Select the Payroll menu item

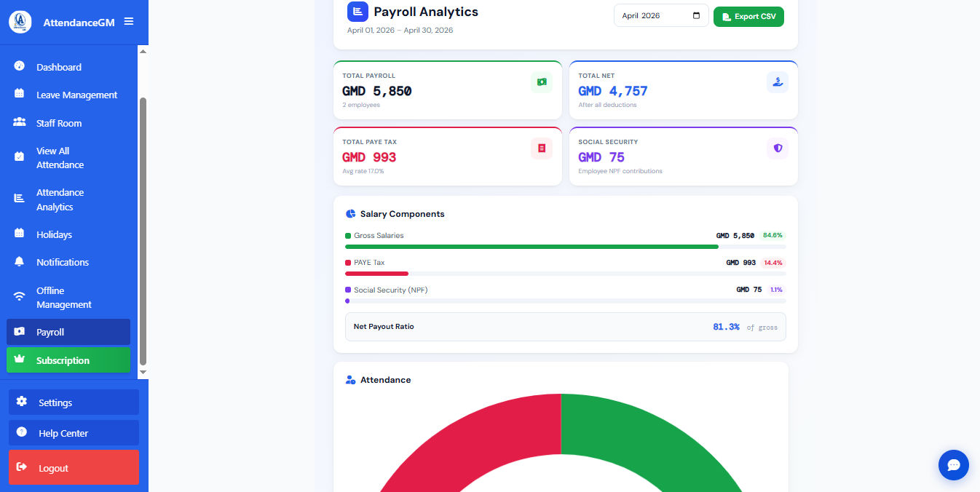click(68, 332)
